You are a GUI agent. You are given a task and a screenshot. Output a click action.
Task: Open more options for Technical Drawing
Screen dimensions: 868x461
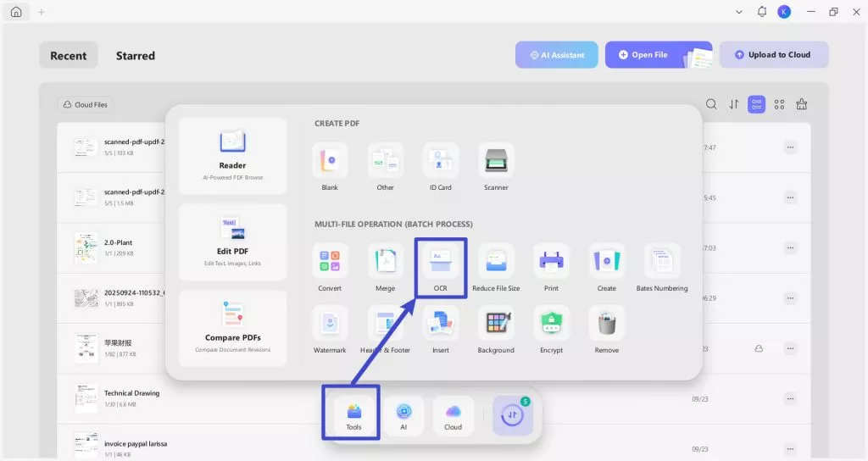coord(790,397)
